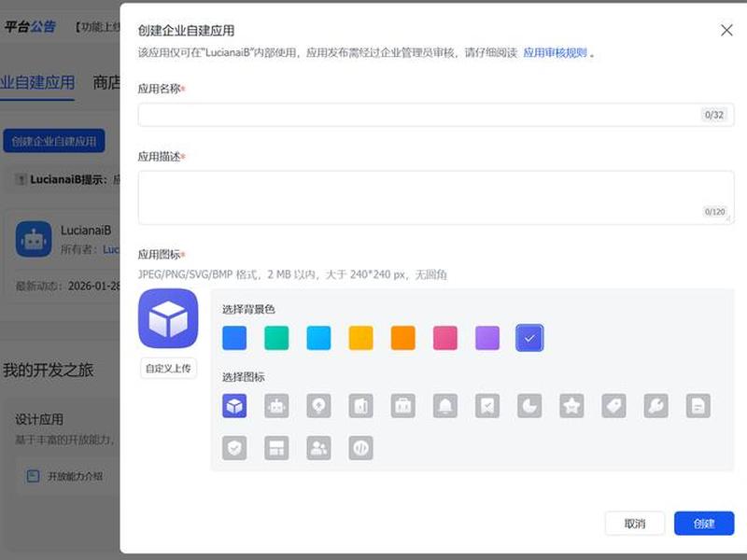Pick the pie chart app icon

[x=529, y=406]
